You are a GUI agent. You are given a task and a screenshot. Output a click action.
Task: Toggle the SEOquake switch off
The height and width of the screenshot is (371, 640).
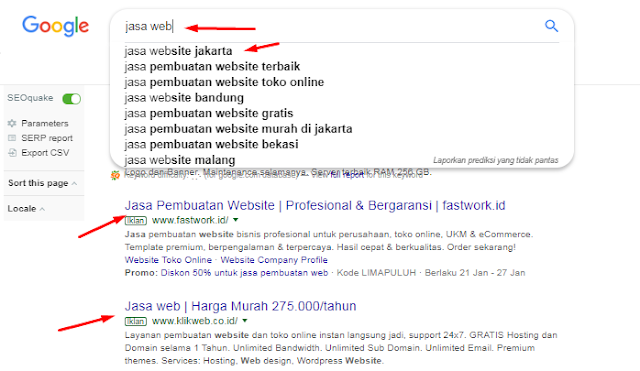[x=71, y=98]
